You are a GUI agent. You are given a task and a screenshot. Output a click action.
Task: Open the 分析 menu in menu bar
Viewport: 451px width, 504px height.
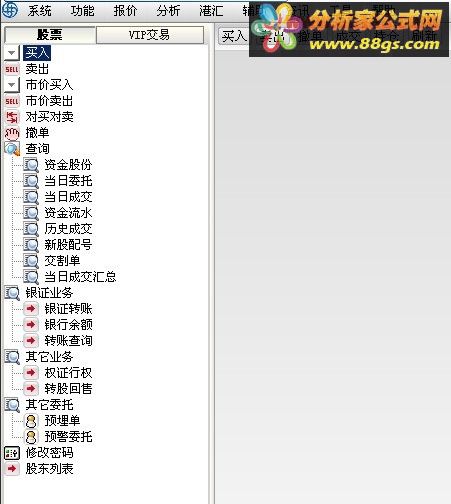point(168,11)
